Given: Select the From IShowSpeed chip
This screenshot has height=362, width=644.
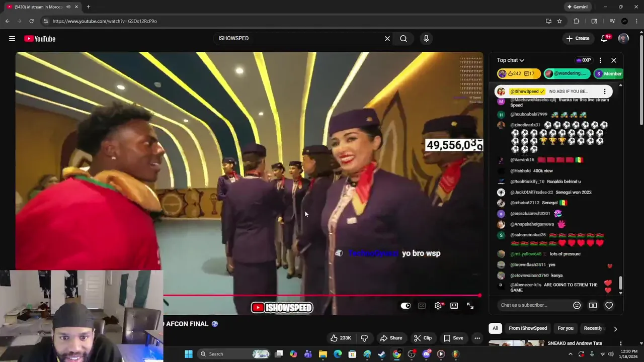Looking at the screenshot, I should (x=528, y=328).
